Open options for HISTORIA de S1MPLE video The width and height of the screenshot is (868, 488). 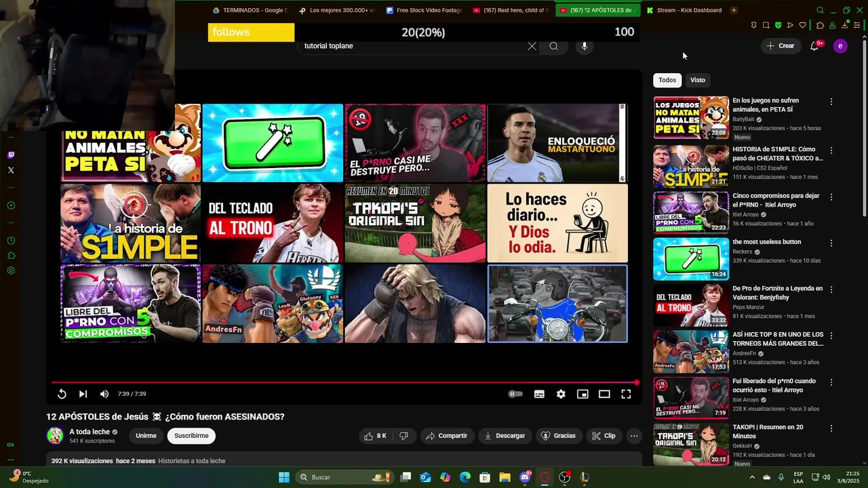(x=831, y=150)
